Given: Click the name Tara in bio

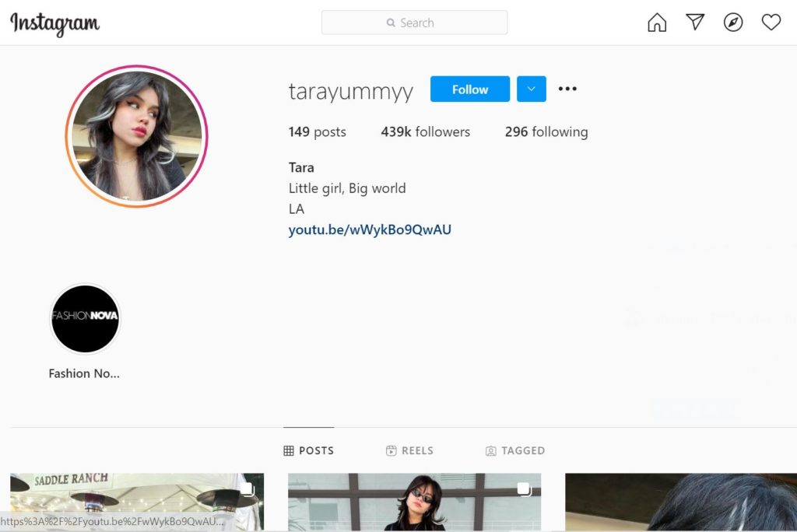Looking at the screenshot, I should tap(301, 168).
